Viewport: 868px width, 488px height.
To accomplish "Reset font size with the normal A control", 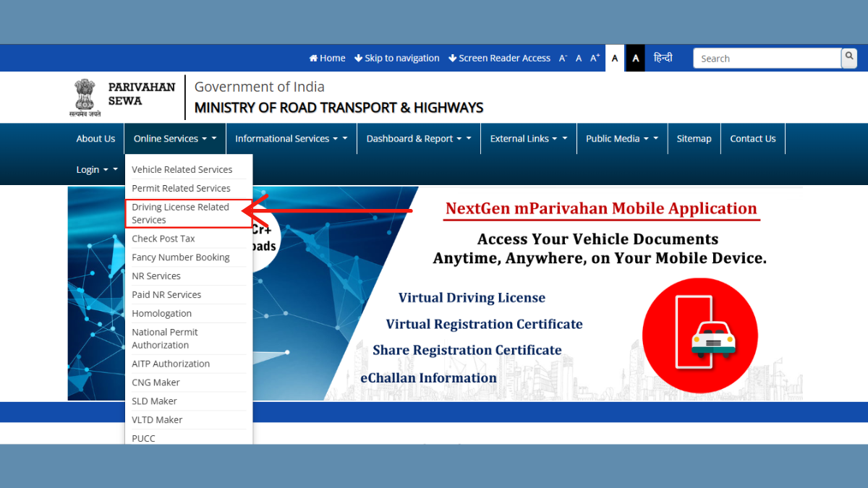I will (x=579, y=58).
